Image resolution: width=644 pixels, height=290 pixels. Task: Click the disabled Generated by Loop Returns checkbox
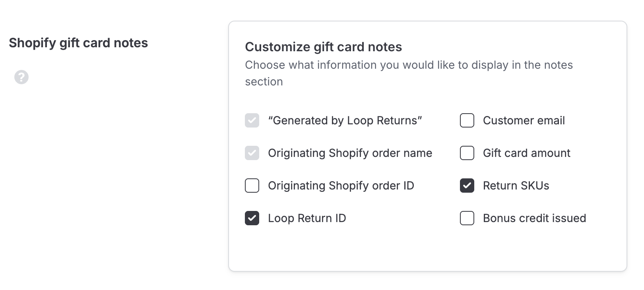tap(252, 120)
